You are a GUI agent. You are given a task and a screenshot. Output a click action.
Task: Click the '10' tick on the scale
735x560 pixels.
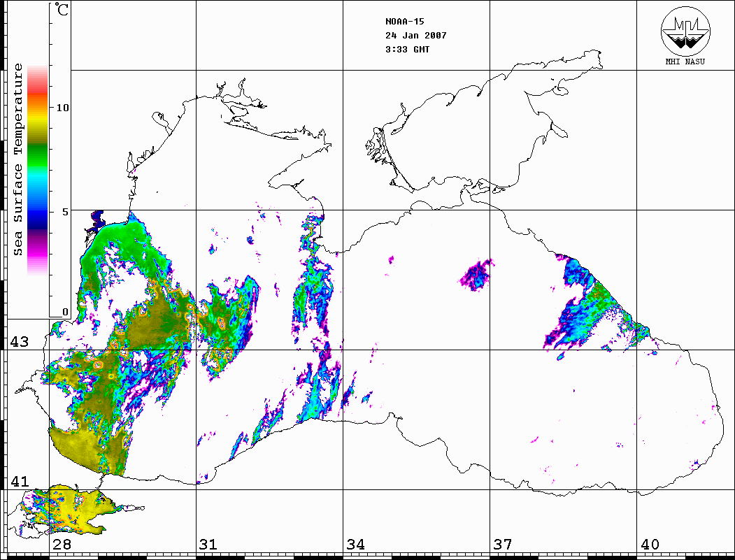[x=62, y=108]
